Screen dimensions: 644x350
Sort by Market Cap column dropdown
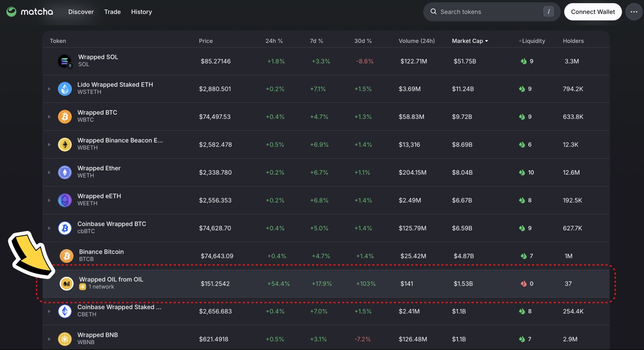click(x=470, y=41)
